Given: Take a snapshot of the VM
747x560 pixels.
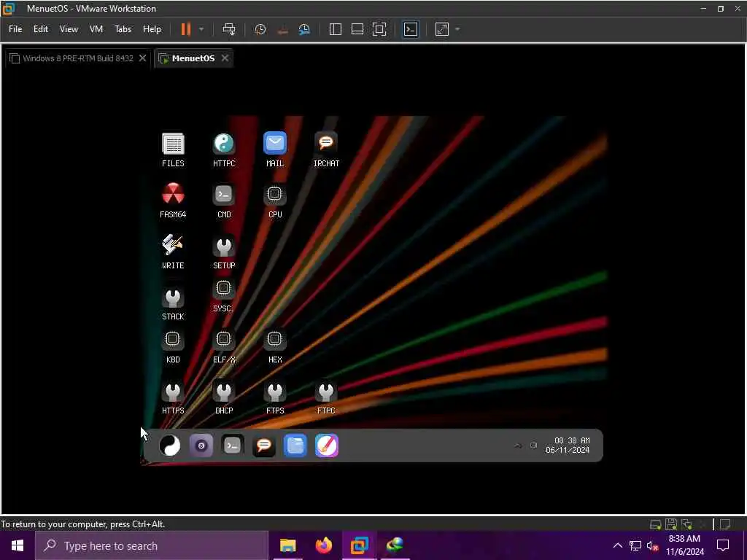Looking at the screenshot, I should tap(260, 29).
